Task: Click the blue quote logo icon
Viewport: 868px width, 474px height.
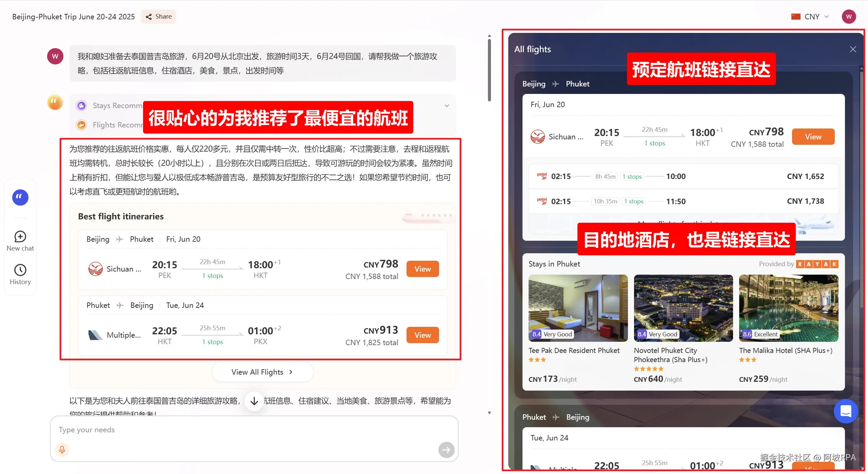Action: tap(20, 197)
